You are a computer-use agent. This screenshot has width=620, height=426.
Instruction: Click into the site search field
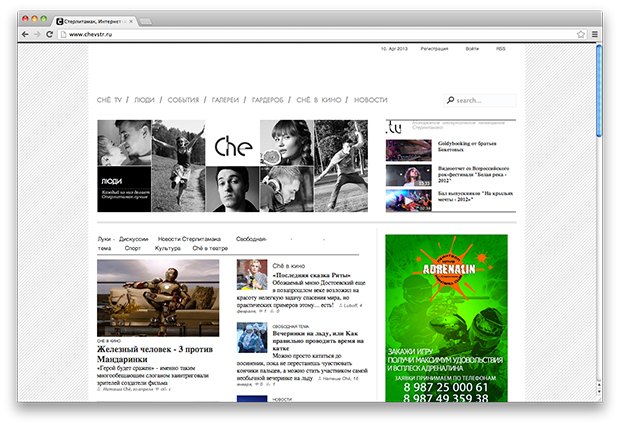pyautogui.click(x=484, y=101)
